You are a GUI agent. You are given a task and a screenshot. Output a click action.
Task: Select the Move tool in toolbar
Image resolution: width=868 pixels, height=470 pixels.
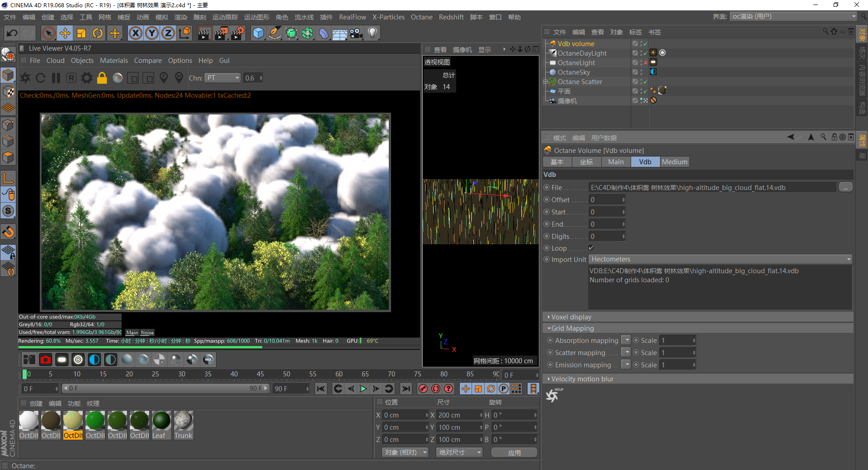coord(65,33)
